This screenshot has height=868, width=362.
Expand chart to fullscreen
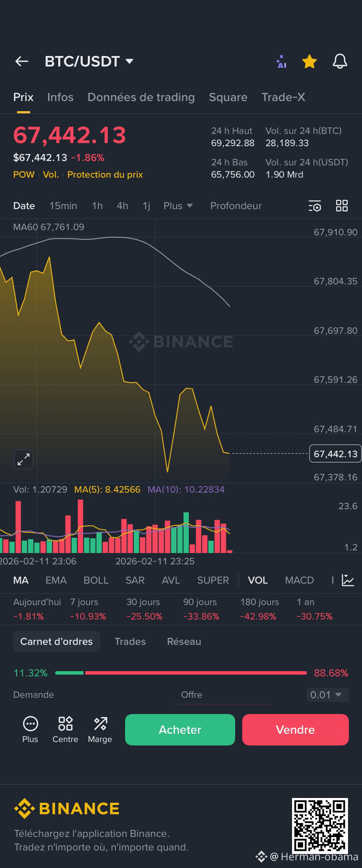24,459
